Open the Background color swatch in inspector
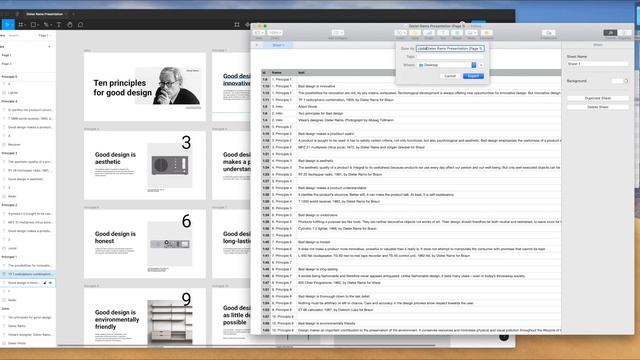This screenshot has height=360, width=640. [x=617, y=81]
